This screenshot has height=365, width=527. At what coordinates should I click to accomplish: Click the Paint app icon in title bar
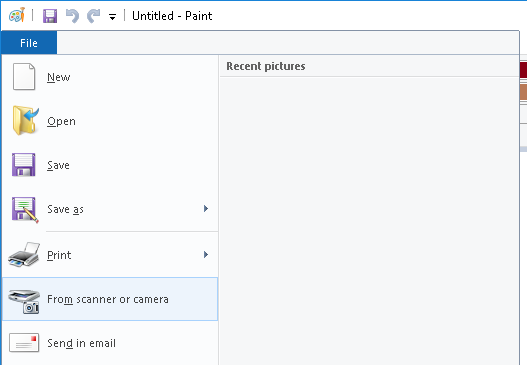point(17,15)
